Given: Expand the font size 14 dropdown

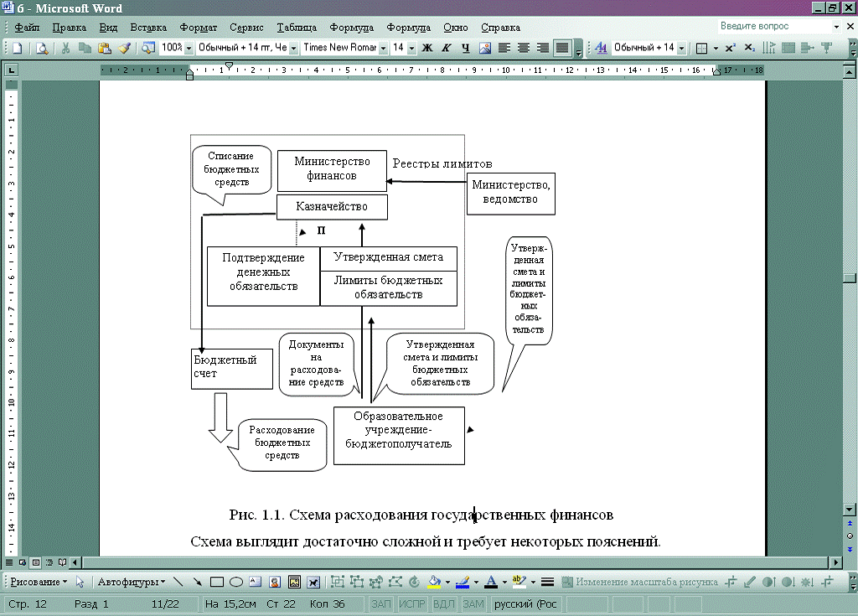Looking at the screenshot, I should (411, 48).
